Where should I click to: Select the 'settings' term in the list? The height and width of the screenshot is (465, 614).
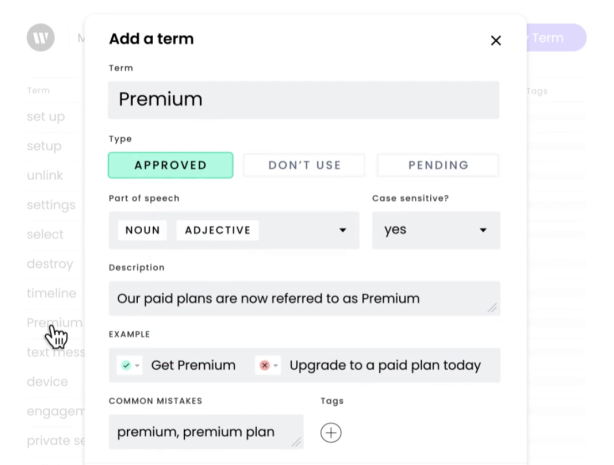click(x=51, y=205)
